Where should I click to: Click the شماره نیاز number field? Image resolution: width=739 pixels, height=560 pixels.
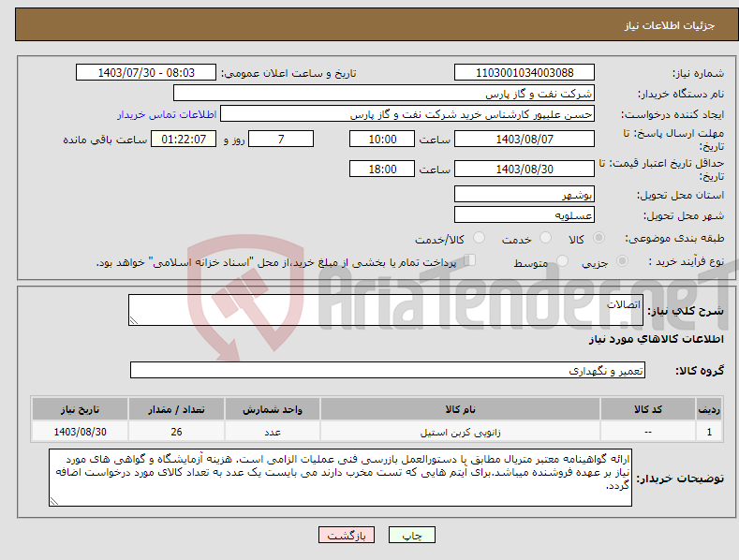pos(525,73)
